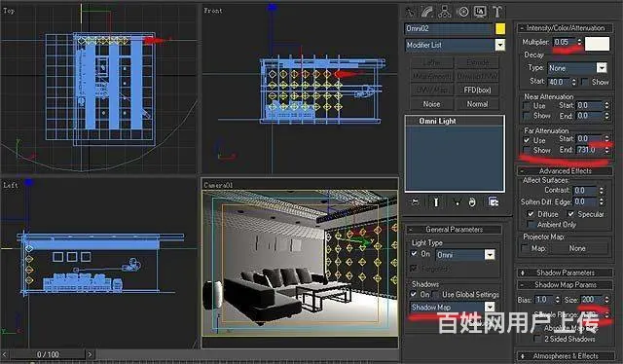Viewport: 623px width, 364px height.
Task: Click the Normal modifier button
Action: [x=477, y=104]
